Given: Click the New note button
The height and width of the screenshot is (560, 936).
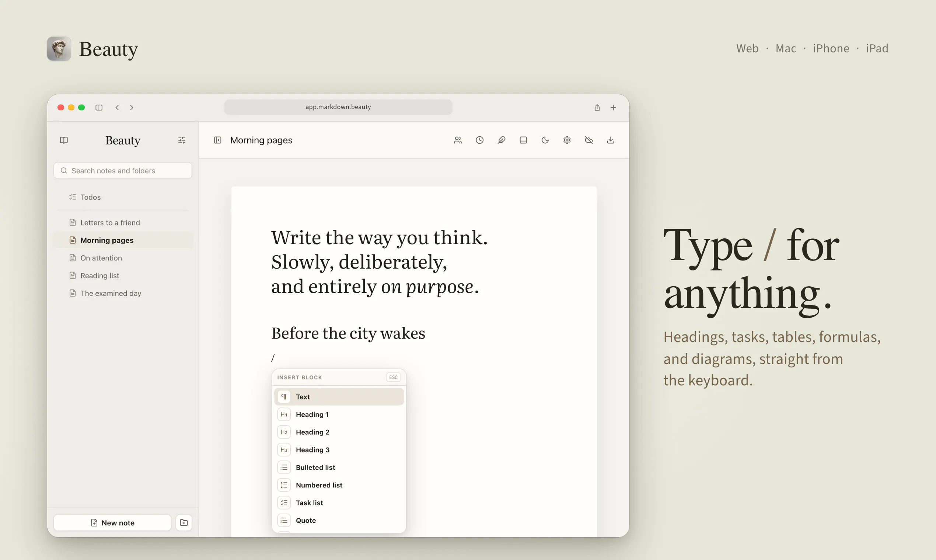Looking at the screenshot, I should click(x=112, y=523).
